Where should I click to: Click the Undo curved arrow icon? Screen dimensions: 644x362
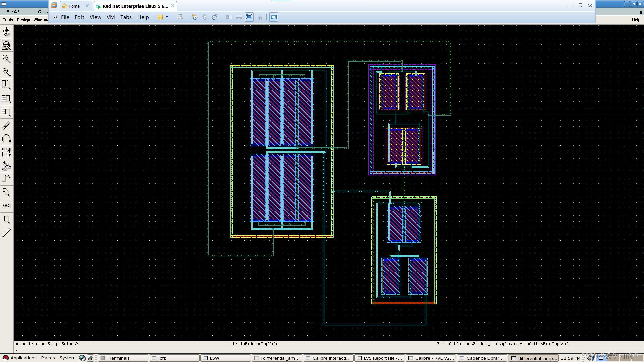[x=6, y=139]
